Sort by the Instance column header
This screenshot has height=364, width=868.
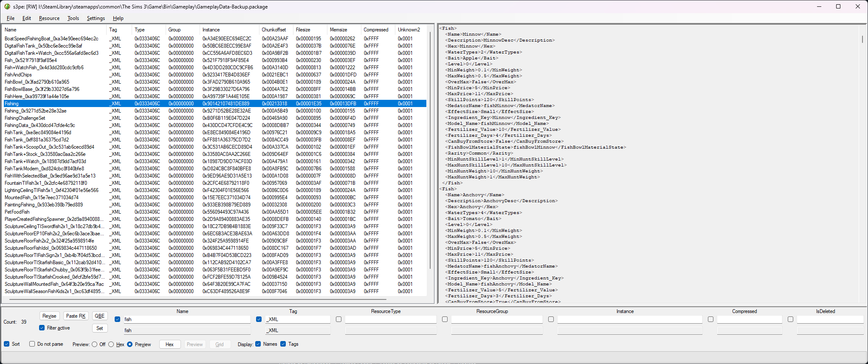[230, 30]
